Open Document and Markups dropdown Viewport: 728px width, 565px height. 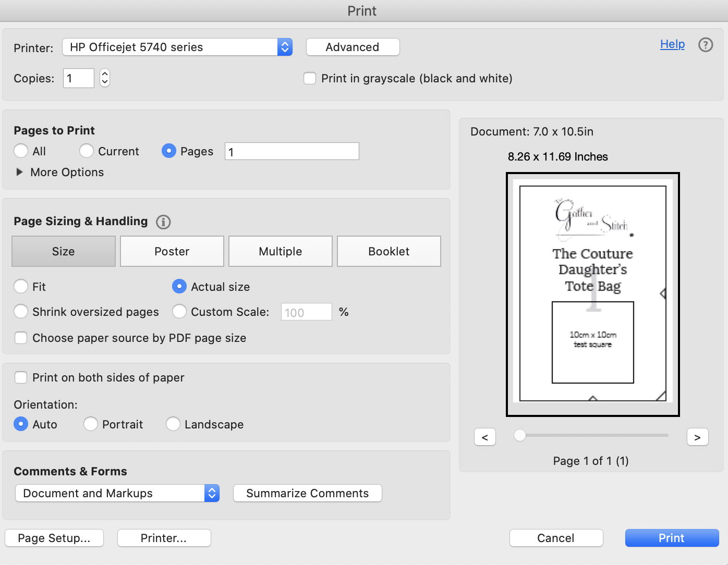point(117,493)
